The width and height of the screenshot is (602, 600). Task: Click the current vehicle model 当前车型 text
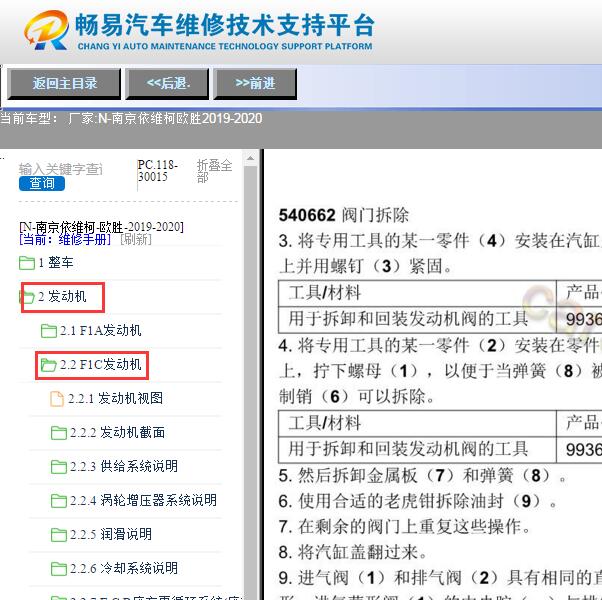click(x=131, y=118)
